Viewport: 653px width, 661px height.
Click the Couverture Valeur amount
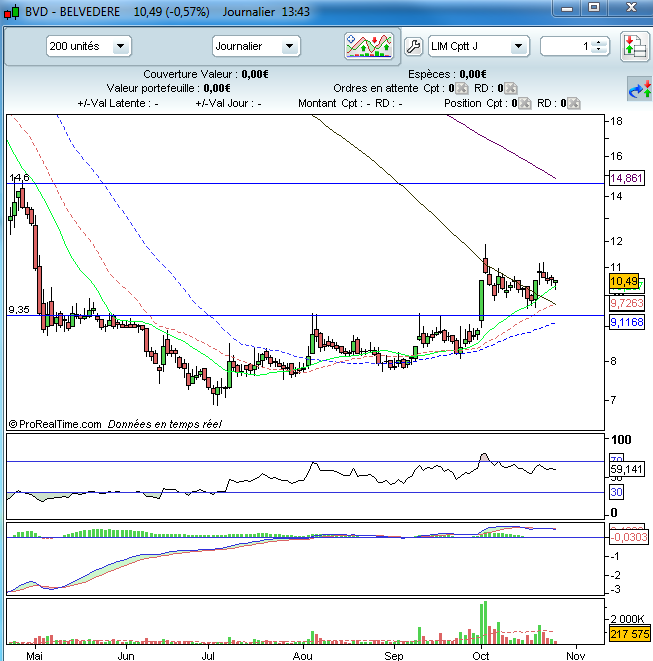255,74
